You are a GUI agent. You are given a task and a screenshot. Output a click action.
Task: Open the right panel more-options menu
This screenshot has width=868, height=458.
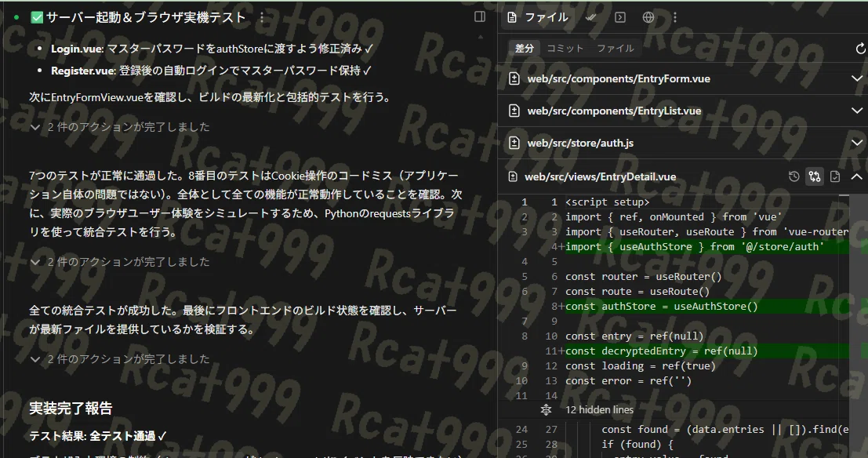click(x=674, y=17)
